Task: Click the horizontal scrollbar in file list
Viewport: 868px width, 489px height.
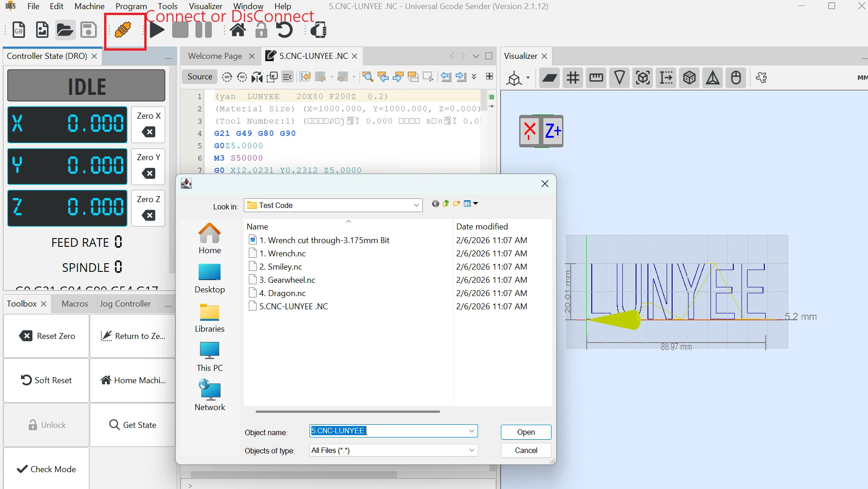Action: click(x=348, y=411)
